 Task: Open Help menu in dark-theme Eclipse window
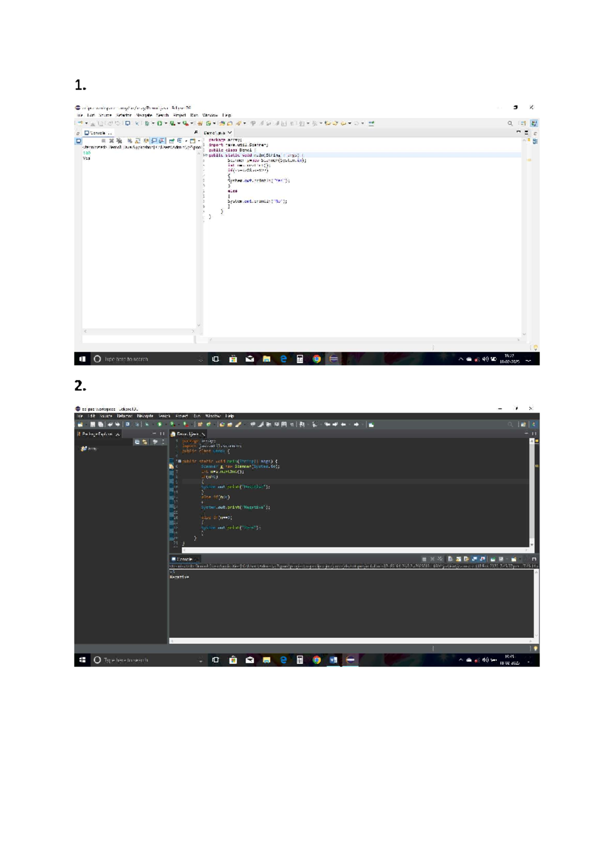coord(230,416)
